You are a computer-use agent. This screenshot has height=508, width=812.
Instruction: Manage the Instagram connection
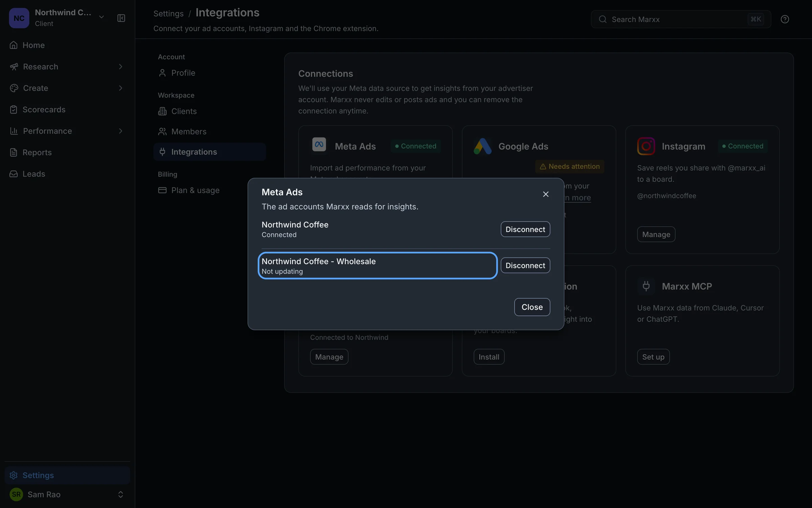pyautogui.click(x=656, y=234)
